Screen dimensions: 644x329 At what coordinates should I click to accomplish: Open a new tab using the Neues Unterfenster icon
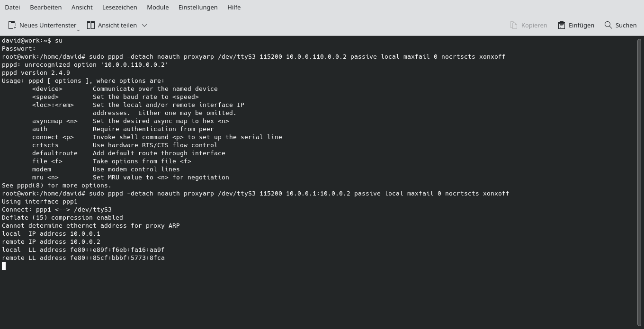[12, 25]
